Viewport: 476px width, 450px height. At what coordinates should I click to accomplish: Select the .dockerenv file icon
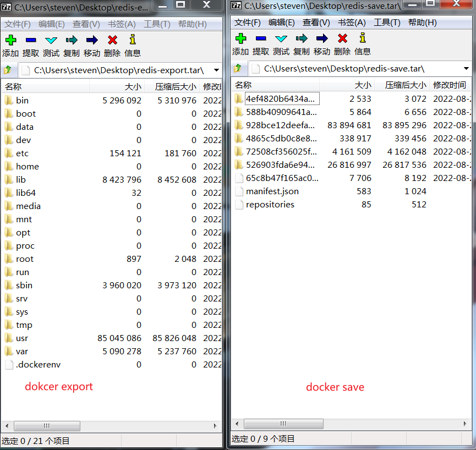coord(9,364)
